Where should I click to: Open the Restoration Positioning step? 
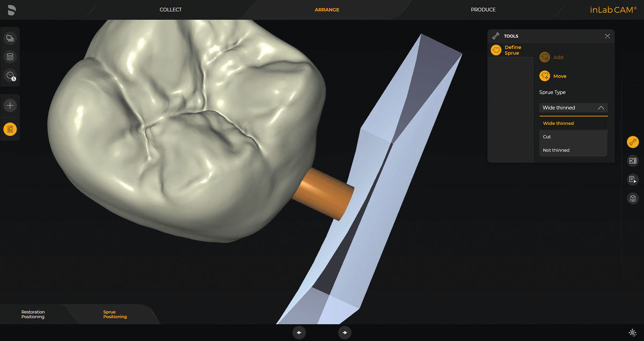[33, 315]
